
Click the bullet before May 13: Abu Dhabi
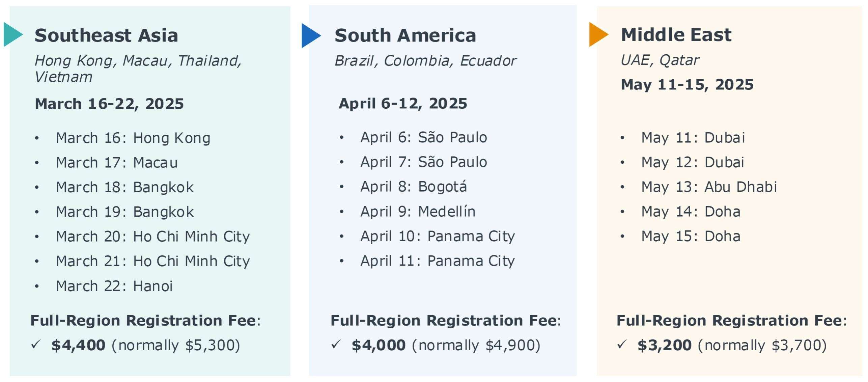tap(622, 187)
